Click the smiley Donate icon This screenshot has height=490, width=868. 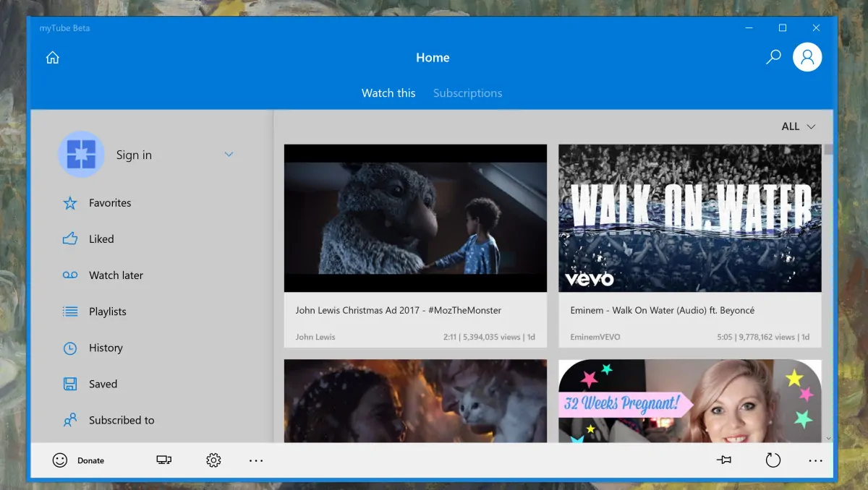60,460
